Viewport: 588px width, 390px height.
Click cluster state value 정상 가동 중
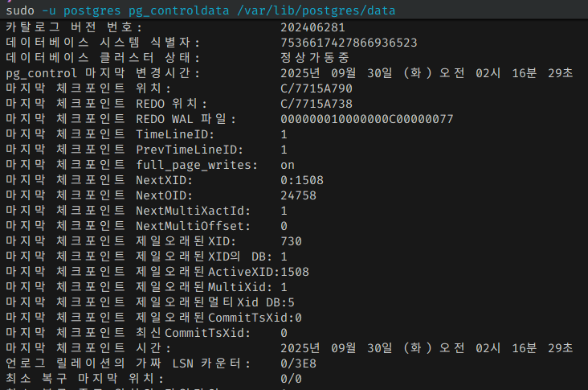point(315,58)
